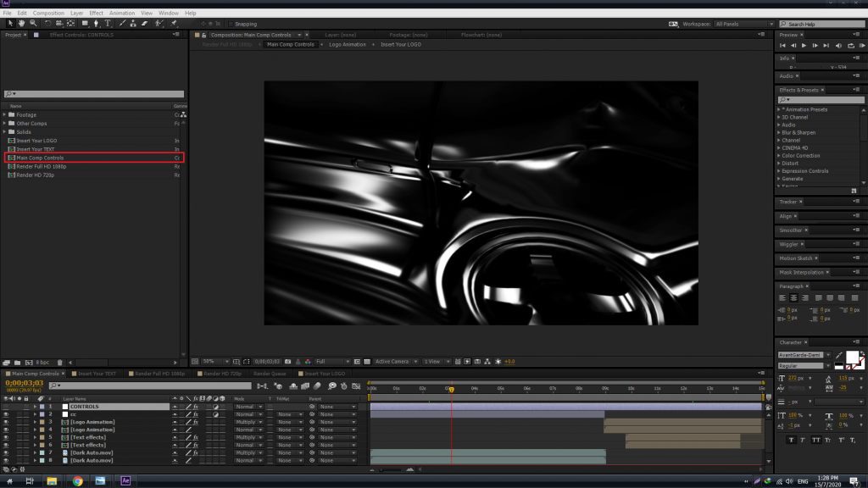Select the Selection arrow tool
This screenshot has height=488, width=868.
tap(10, 23)
